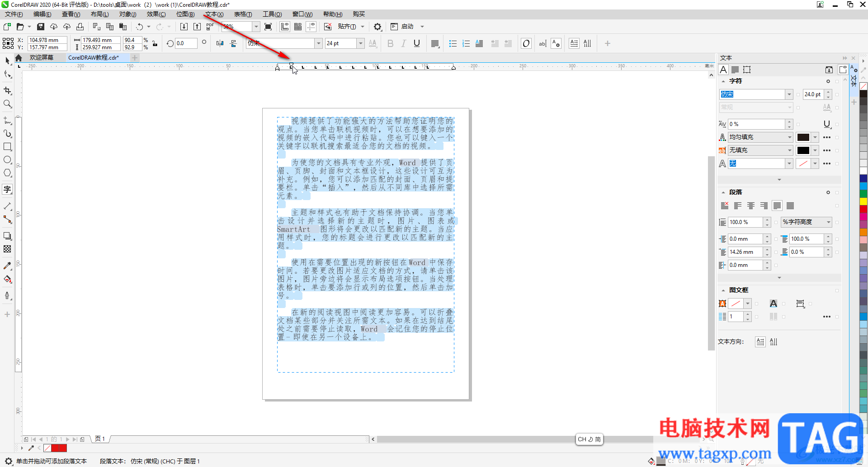
Task: Click the Copy icon in the toolbar
Action: coord(109,27)
